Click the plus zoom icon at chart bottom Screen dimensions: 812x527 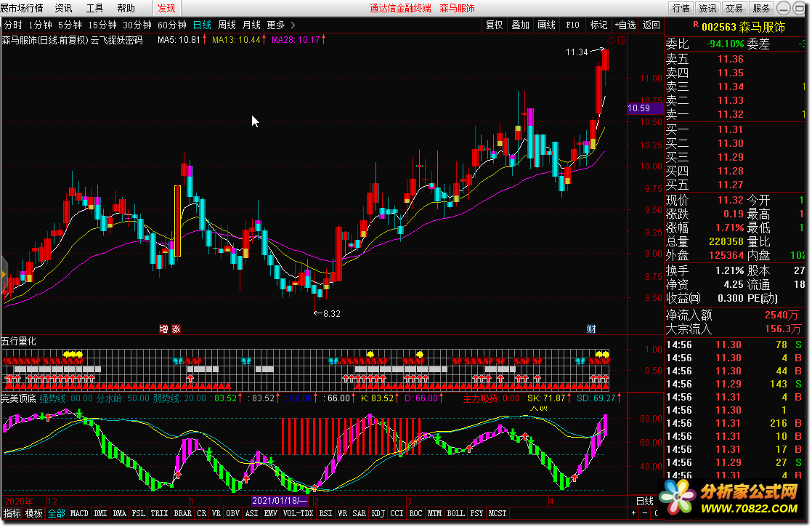point(633,513)
